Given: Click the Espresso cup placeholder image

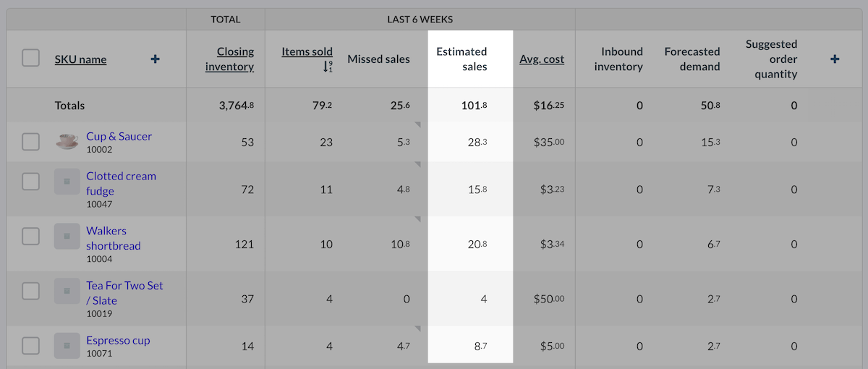Looking at the screenshot, I should 67,346.
